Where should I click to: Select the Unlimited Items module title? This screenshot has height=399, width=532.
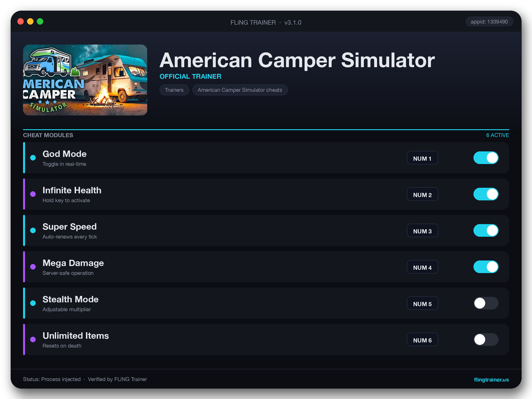(76, 336)
